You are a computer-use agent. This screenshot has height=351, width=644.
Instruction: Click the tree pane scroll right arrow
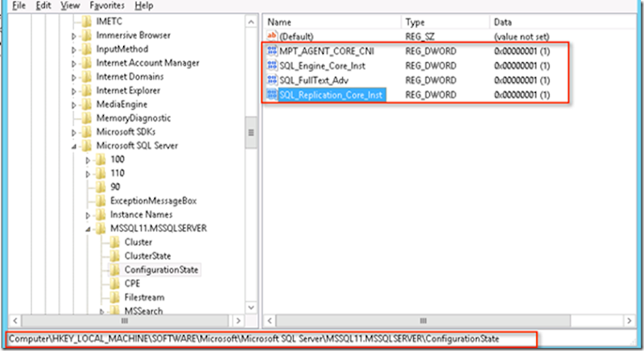[x=238, y=320]
